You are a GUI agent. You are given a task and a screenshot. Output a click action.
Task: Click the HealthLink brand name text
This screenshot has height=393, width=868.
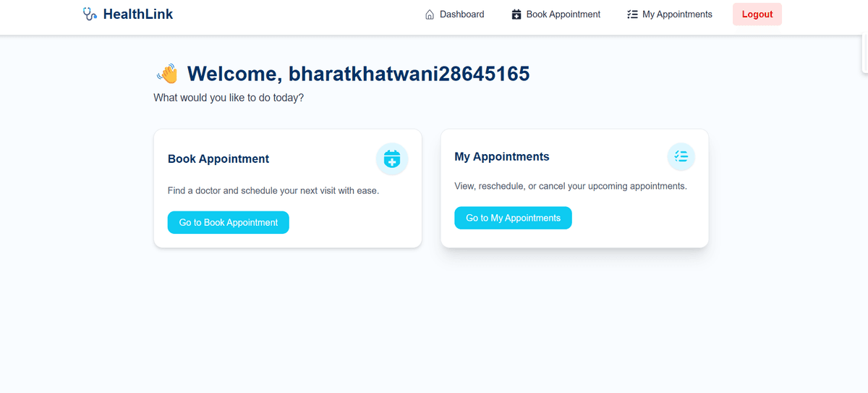click(x=138, y=14)
